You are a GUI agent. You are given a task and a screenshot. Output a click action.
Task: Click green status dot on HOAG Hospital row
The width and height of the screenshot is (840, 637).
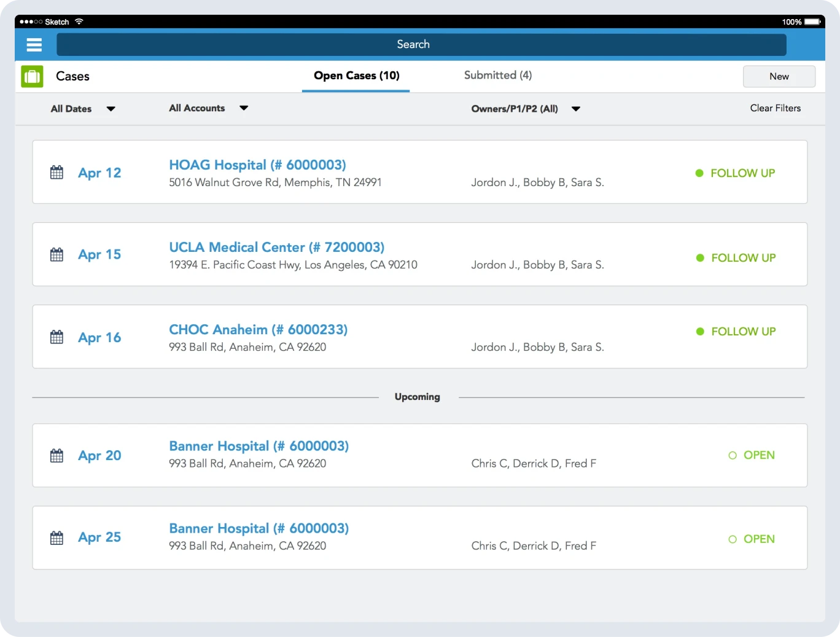699,173
